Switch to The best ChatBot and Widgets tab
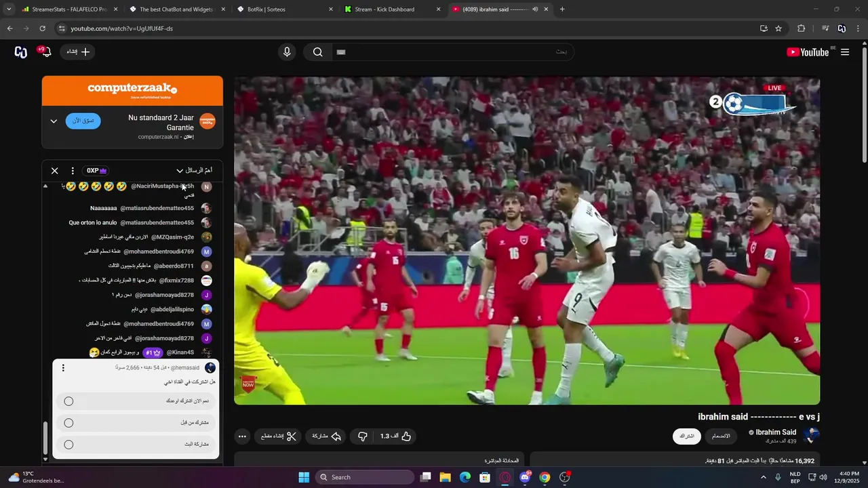The height and width of the screenshot is (488, 868). [175, 9]
